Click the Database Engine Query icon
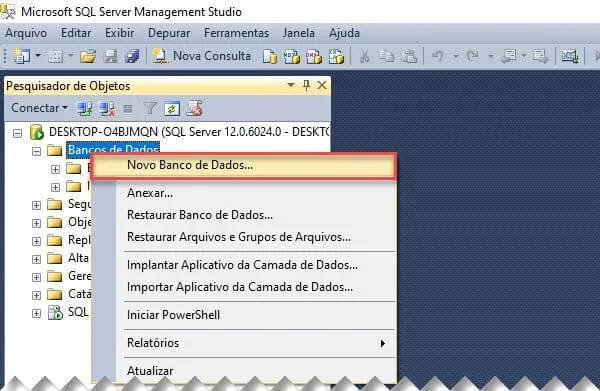600x391 pixels. 270,56
